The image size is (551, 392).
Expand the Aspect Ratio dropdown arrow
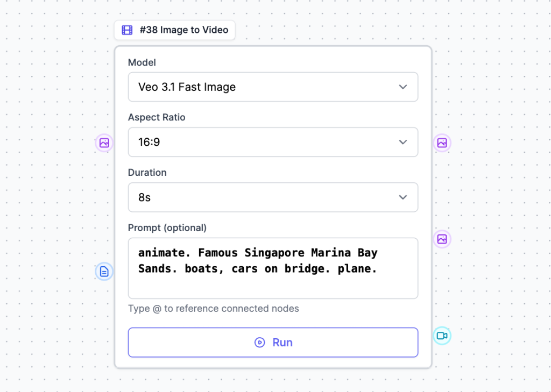click(403, 142)
